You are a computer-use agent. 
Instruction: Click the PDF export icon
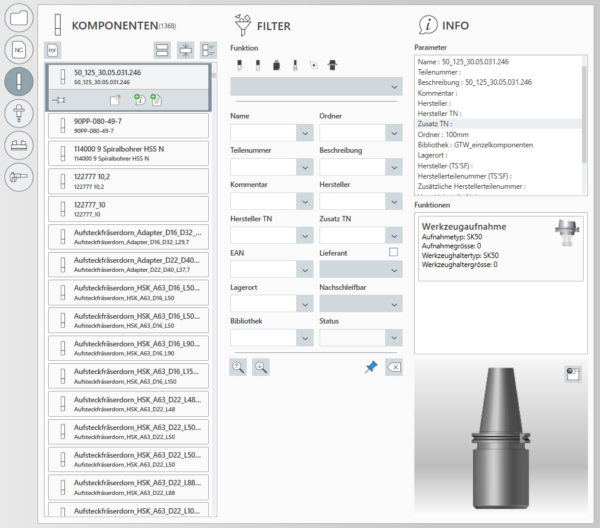(53, 50)
